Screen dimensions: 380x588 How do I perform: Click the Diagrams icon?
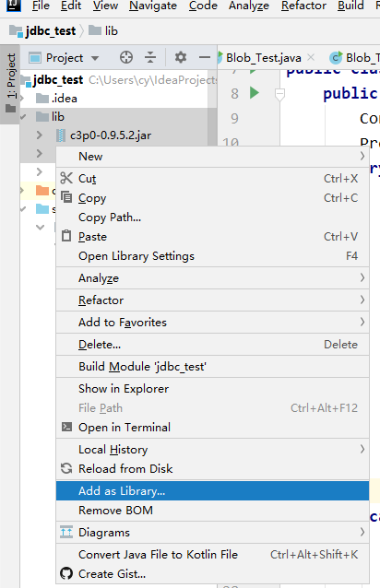pyautogui.click(x=66, y=532)
